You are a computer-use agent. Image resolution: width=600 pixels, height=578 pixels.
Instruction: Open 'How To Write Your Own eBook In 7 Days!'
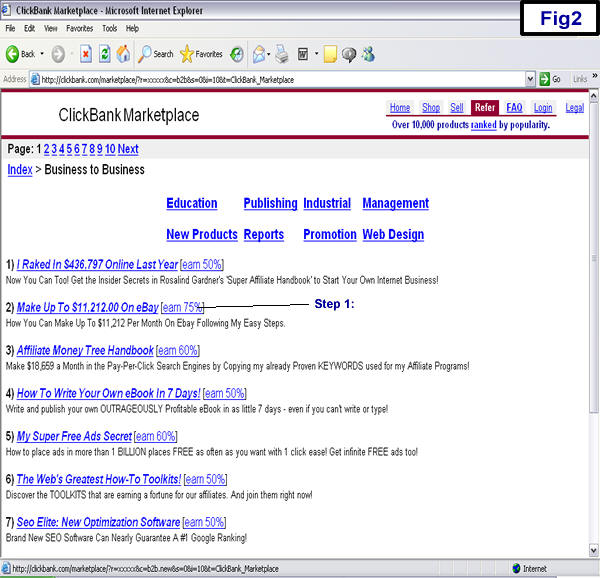pos(108,393)
